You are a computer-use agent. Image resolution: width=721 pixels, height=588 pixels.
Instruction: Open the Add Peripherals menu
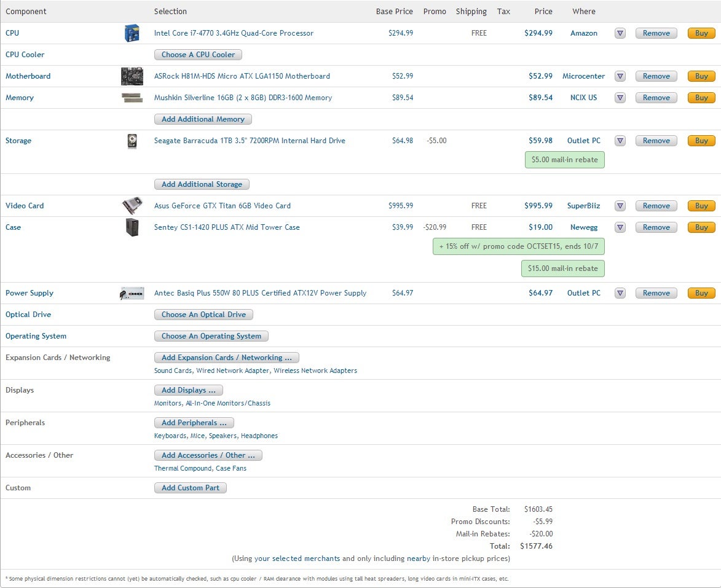click(194, 423)
